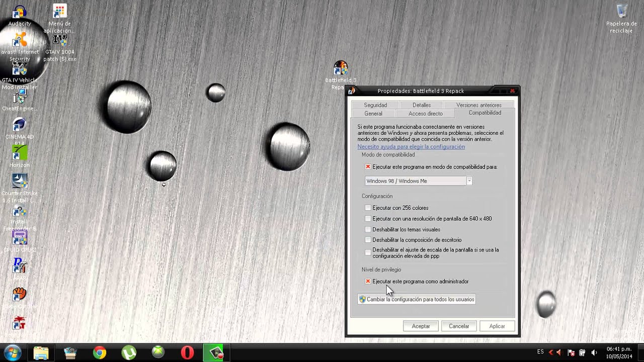
Task: Click Necesito ayuda para elegir la configuración link
Action: coord(411,147)
